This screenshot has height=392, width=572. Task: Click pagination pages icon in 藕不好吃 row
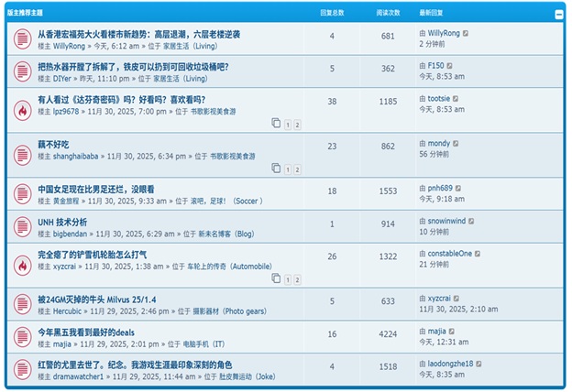pos(276,169)
